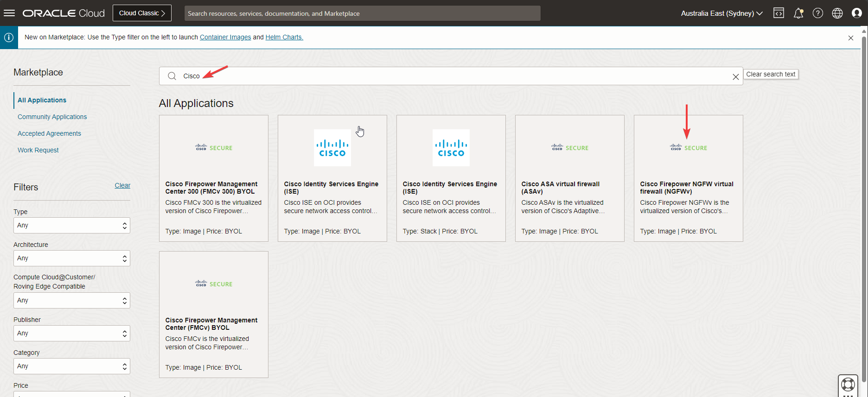Viewport: 868px width, 397px height.
Task: Open the language globe icon
Action: [x=837, y=13]
